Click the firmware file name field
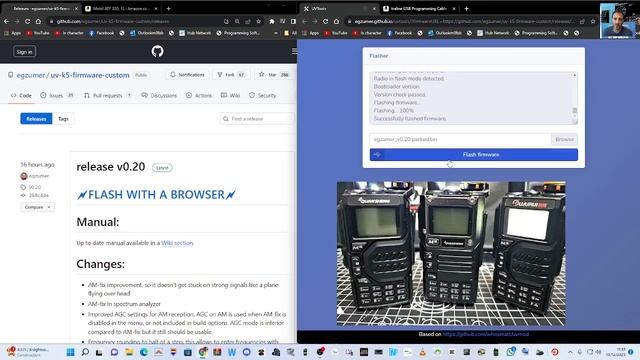 [460, 139]
